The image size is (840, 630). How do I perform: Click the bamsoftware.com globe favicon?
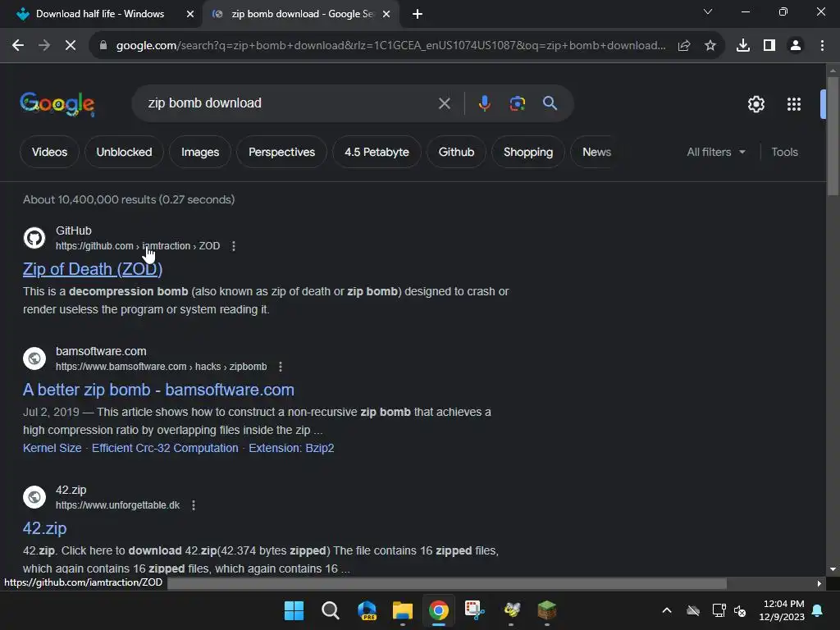pyautogui.click(x=34, y=358)
